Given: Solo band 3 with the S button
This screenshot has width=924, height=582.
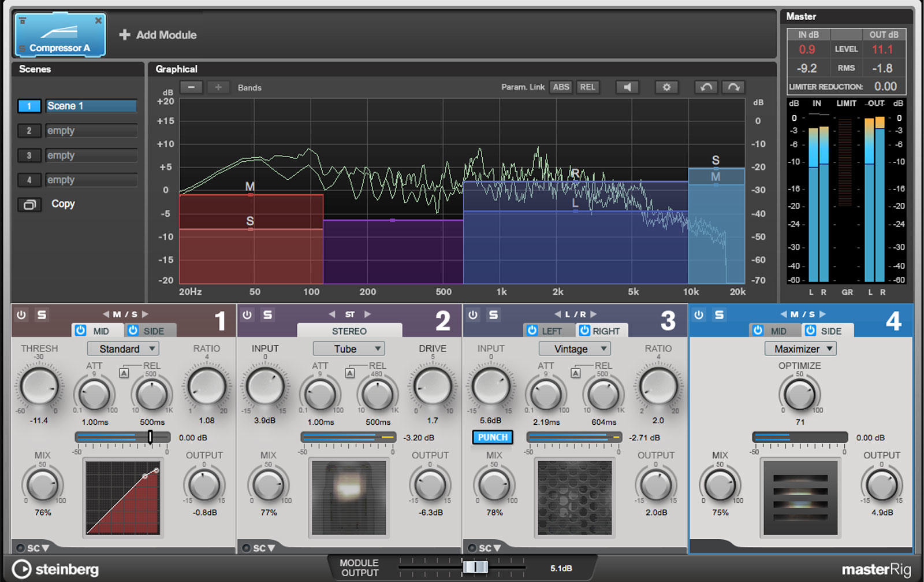Looking at the screenshot, I should tap(493, 315).
